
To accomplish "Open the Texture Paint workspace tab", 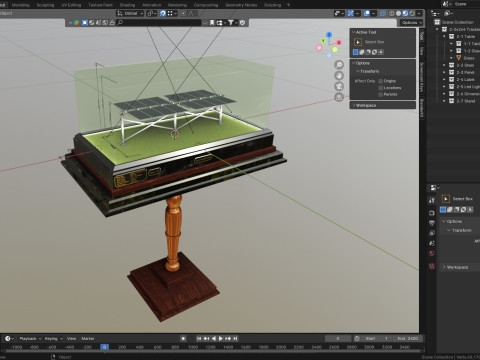I will tap(100, 5).
